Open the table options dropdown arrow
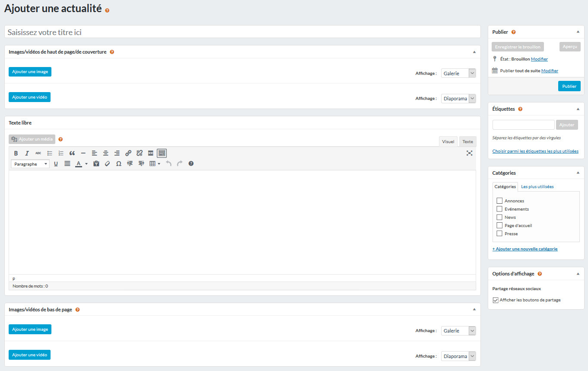Image resolution: width=588 pixels, height=371 pixels. pyautogui.click(x=159, y=164)
